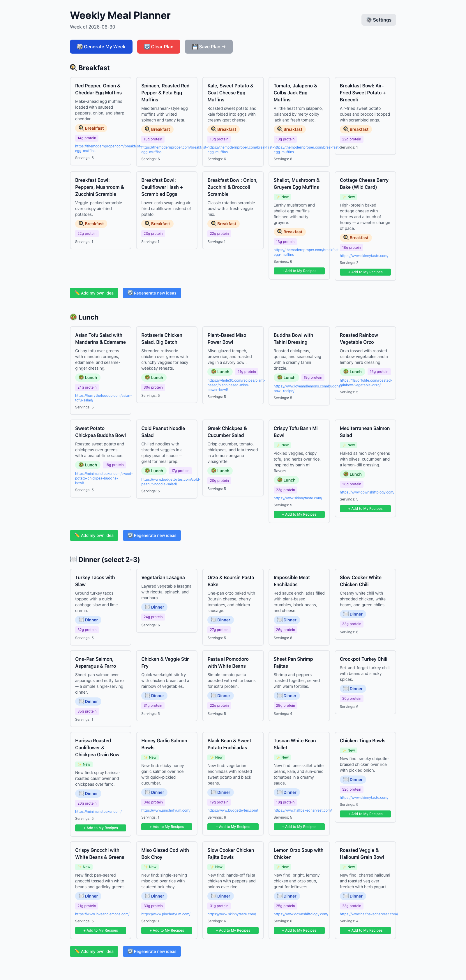The height and width of the screenshot is (980, 466).
Task: Select the Turkey Tacos with Slaw card
Action: [x=100, y=607]
